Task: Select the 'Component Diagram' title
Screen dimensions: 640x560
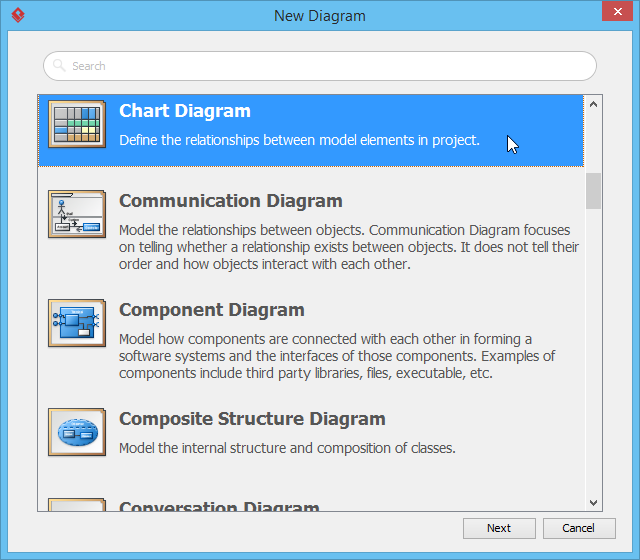Action: (x=211, y=310)
